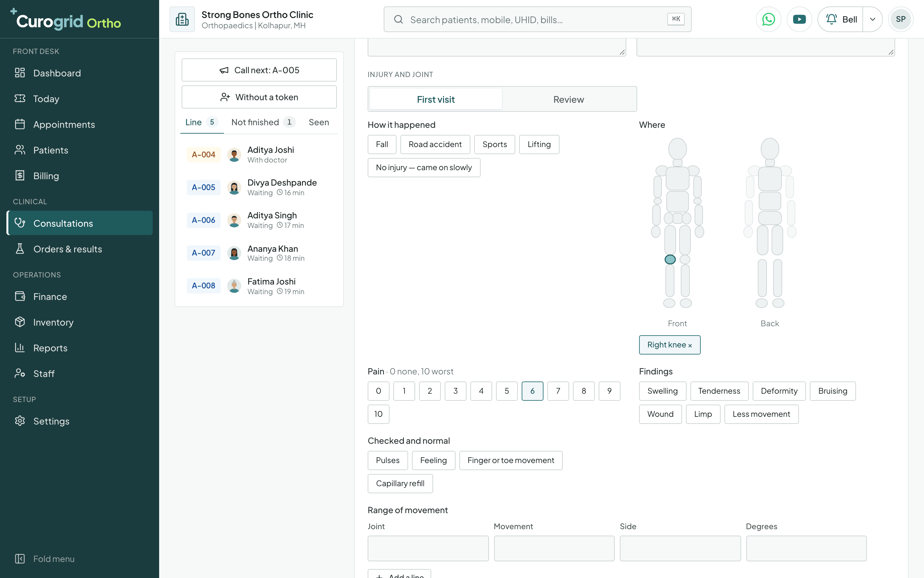Toggle the Less movement finding
This screenshot has height=578, width=924.
tap(761, 414)
